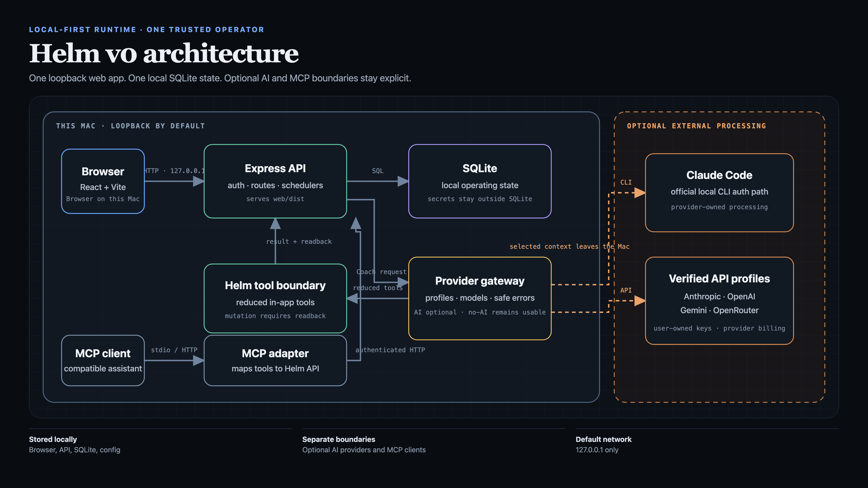The image size is (868, 488).
Task: Click 'local operating state' text
Action: pyautogui.click(x=480, y=185)
